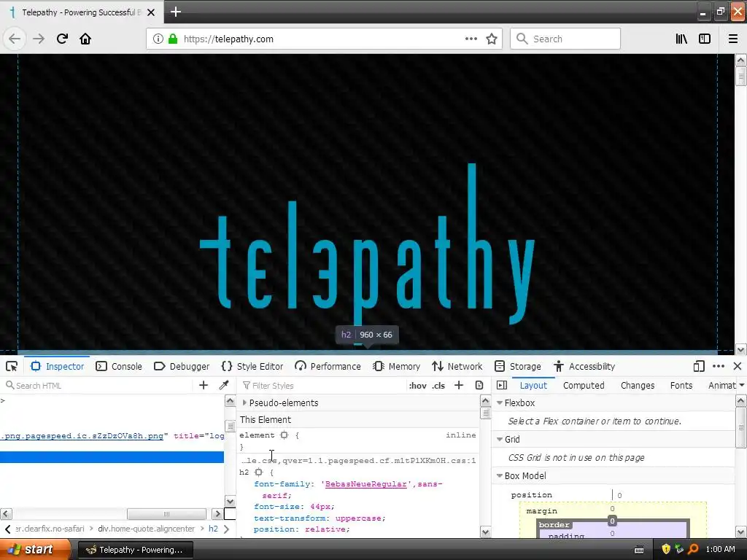Open page actions three-dot menu in address bar

[x=471, y=39]
